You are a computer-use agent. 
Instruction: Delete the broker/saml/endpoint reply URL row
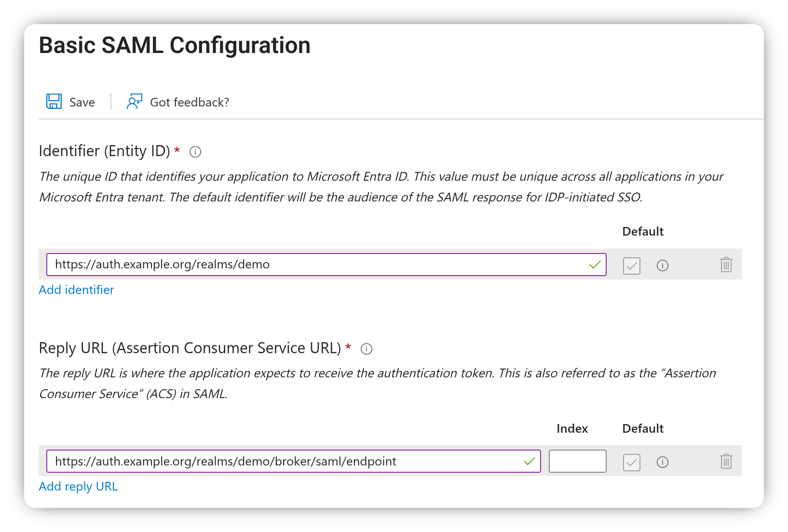726,462
